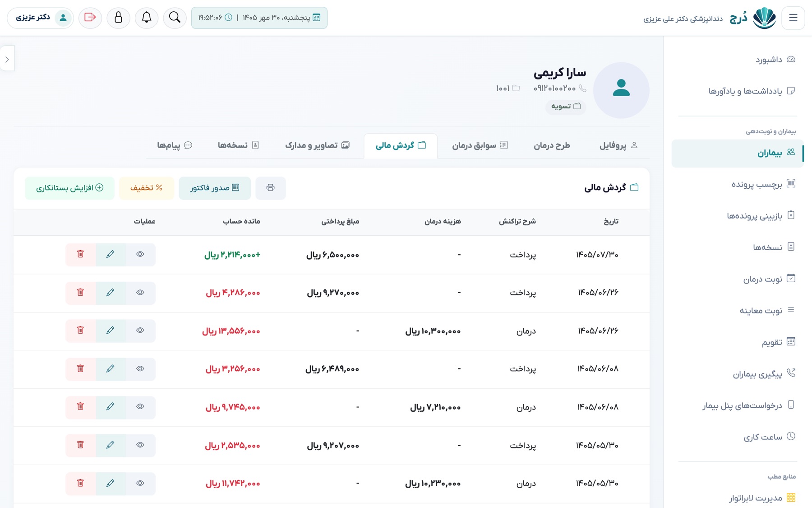Click the دُرج logo

[x=753, y=18]
